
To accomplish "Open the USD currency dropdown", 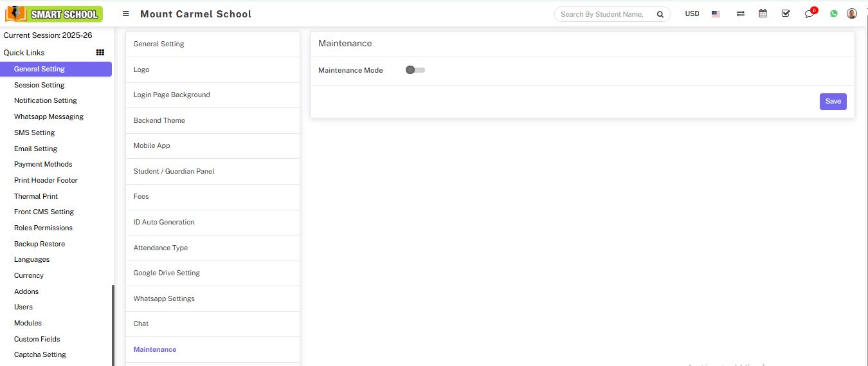I will tap(692, 14).
